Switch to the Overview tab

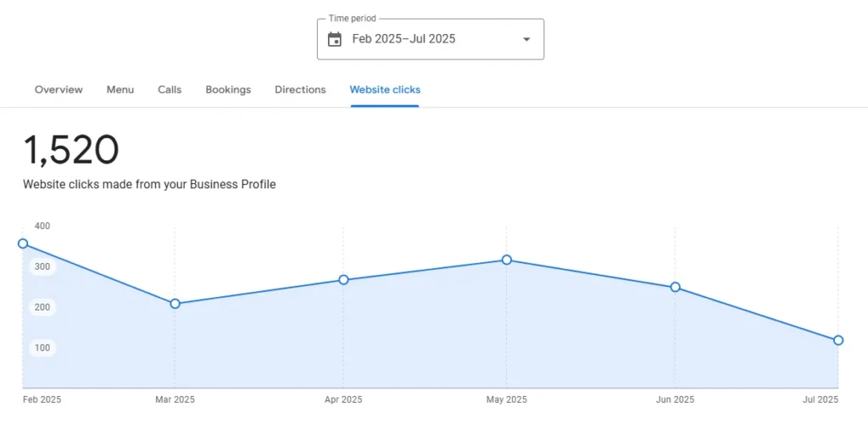pyautogui.click(x=58, y=90)
